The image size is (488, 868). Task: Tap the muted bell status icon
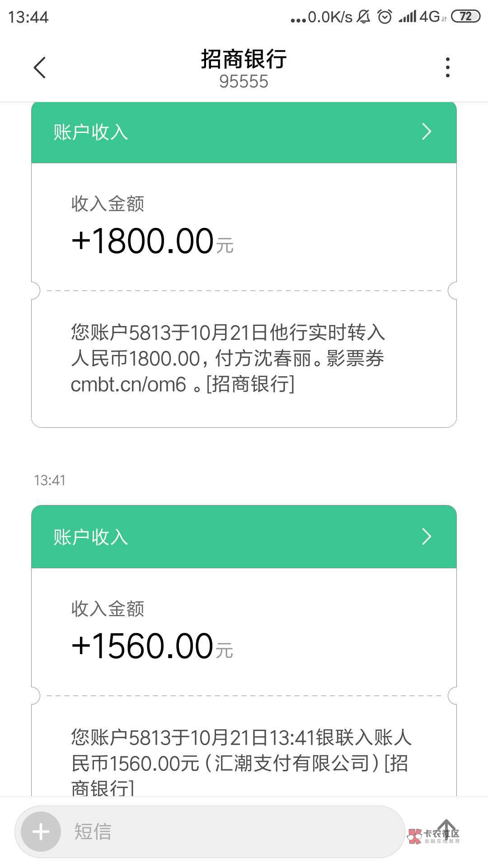[x=363, y=17]
